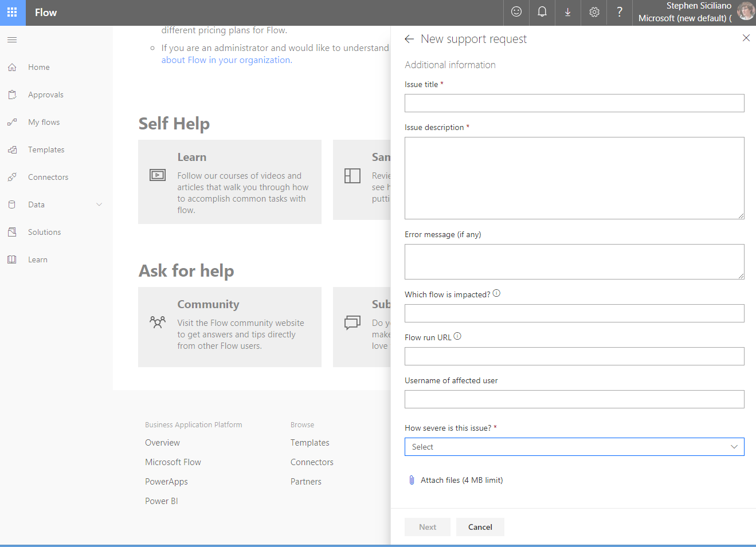Open the app launcher waffle icon
Image resolution: width=756 pixels, height=547 pixels.
pos(12,13)
